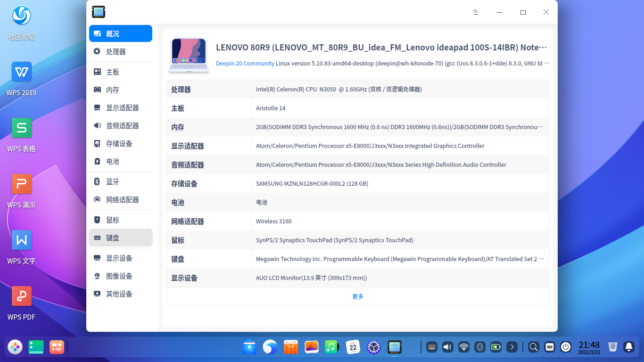Open the calendar in the dock
Screen dimensions: 644x362
pyautogui.click(x=353, y=347)
